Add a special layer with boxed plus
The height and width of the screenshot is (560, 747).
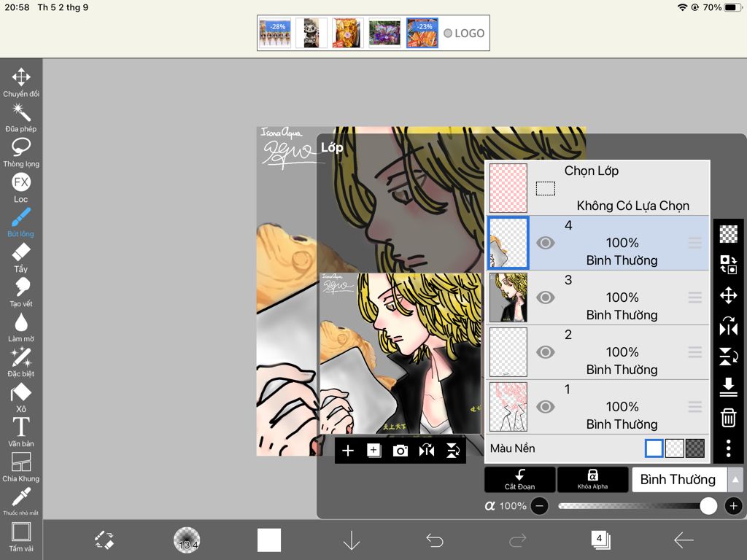(374, 451)
